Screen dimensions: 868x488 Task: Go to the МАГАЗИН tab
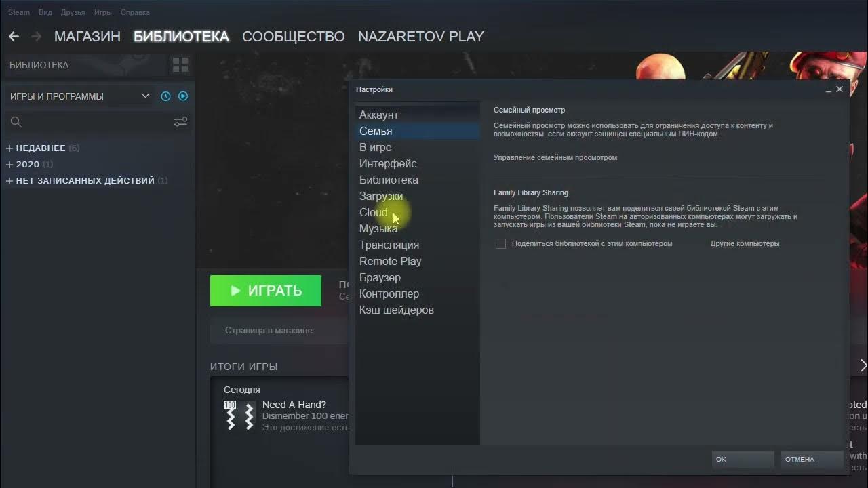pos(87,37)
